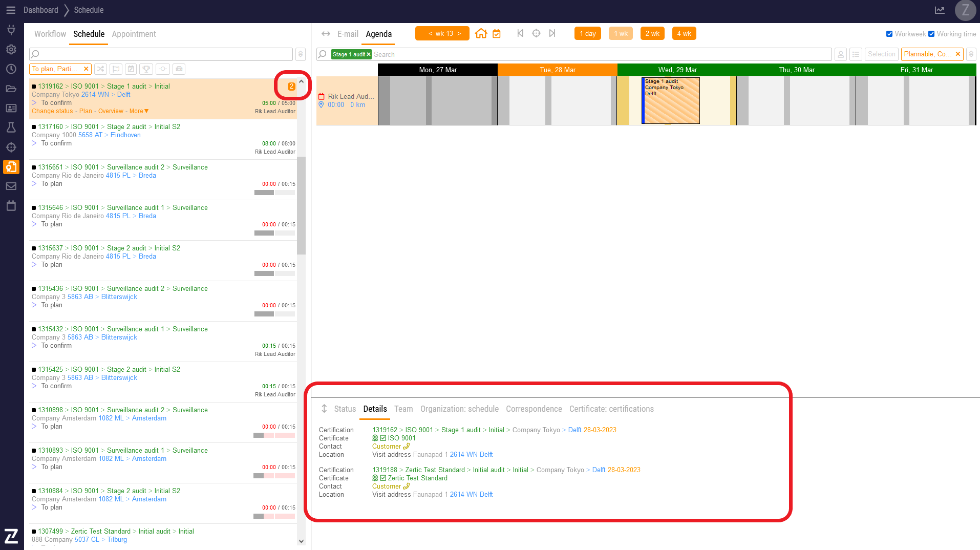Click the calendar check icon beside home
The image size is (980, 550).
click(x=496, y=34)
